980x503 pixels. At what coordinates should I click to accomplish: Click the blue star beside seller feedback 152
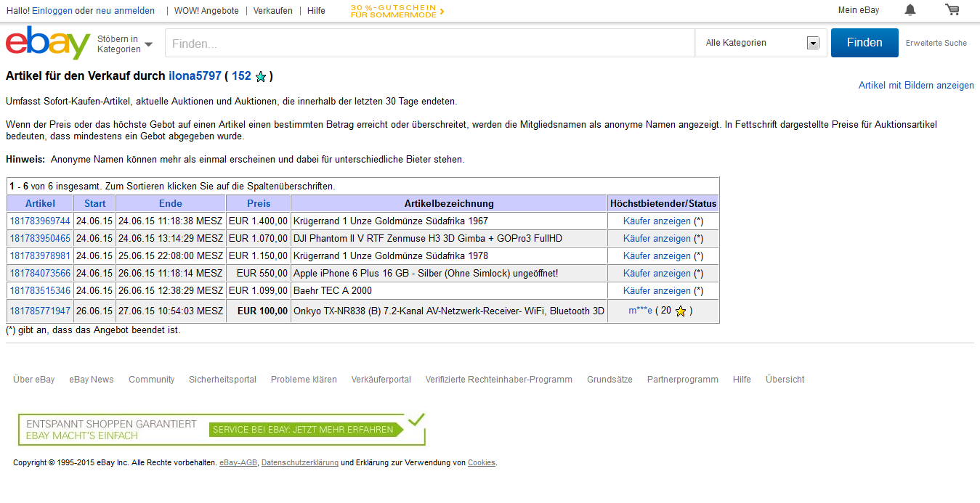click(x=261, y=76)
